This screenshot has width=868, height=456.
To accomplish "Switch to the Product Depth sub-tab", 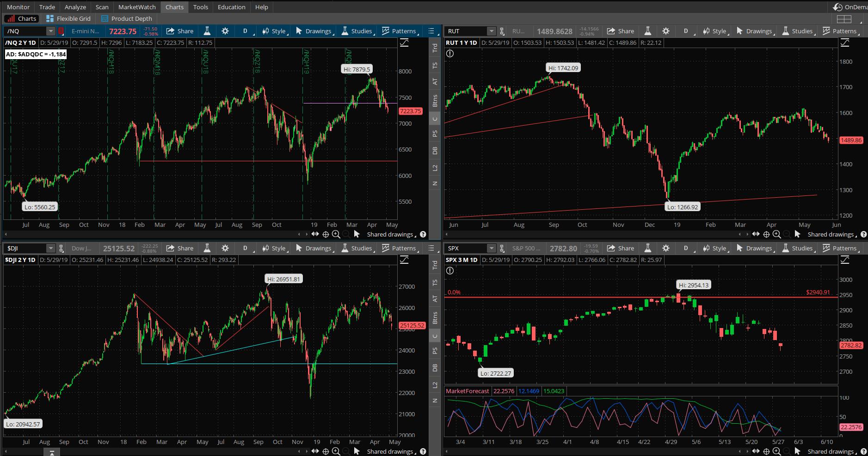I will pos(126,18).
